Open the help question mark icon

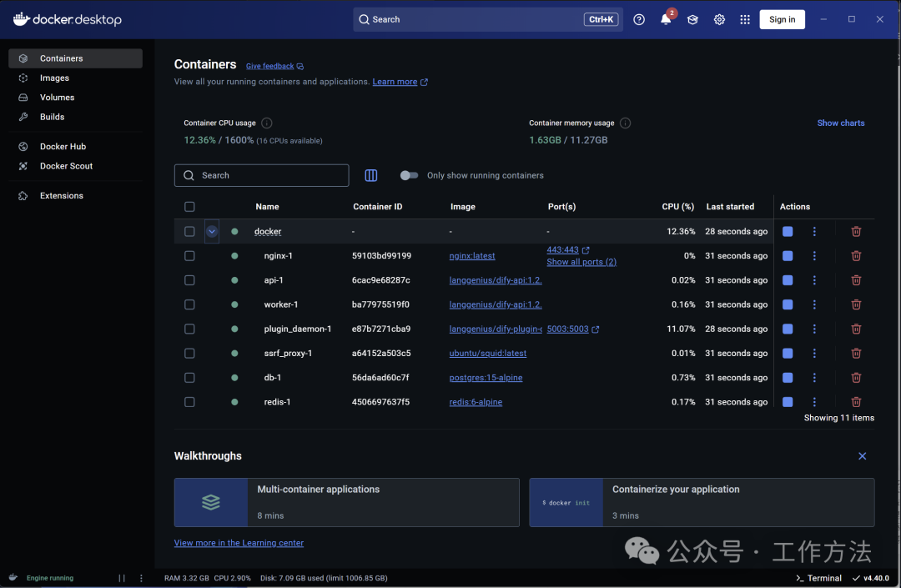tap(639, 19)
